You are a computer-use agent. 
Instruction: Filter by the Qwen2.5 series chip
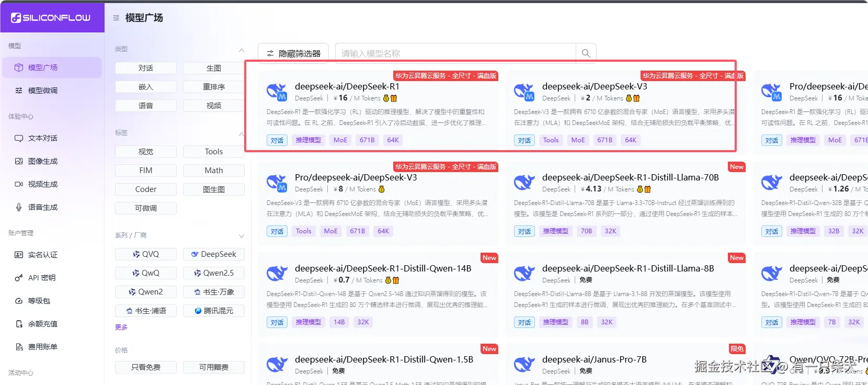(x=214, y=273)
